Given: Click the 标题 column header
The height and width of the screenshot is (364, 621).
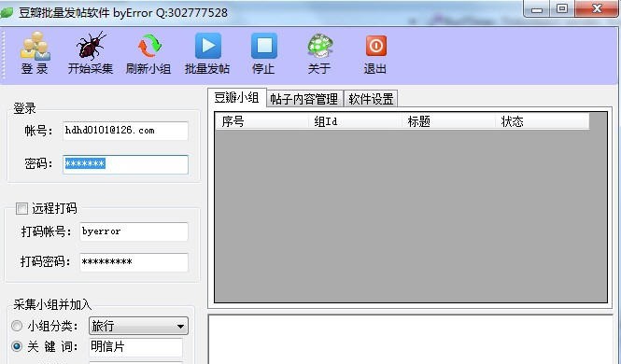Looking at the screenshot, I should click(449, 121).
